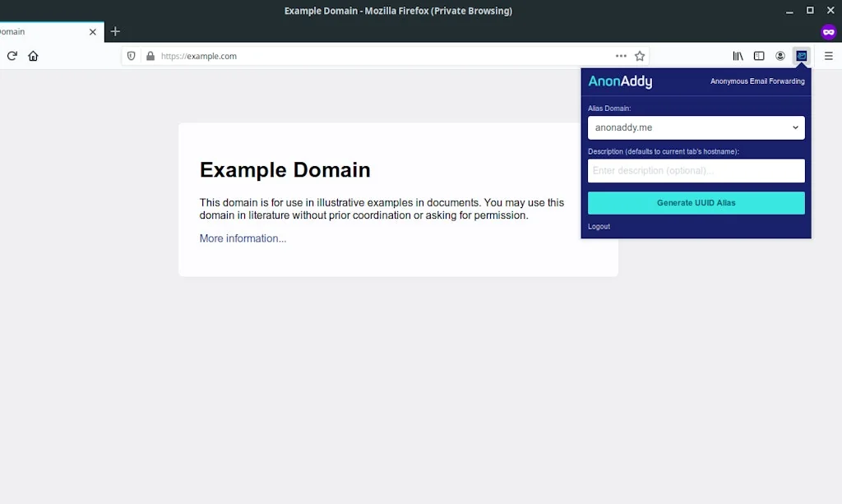This screenshot has width=842, height=504.
Task: Open the Library bookmarks and history icon
Action: click(x=738, y=56)
